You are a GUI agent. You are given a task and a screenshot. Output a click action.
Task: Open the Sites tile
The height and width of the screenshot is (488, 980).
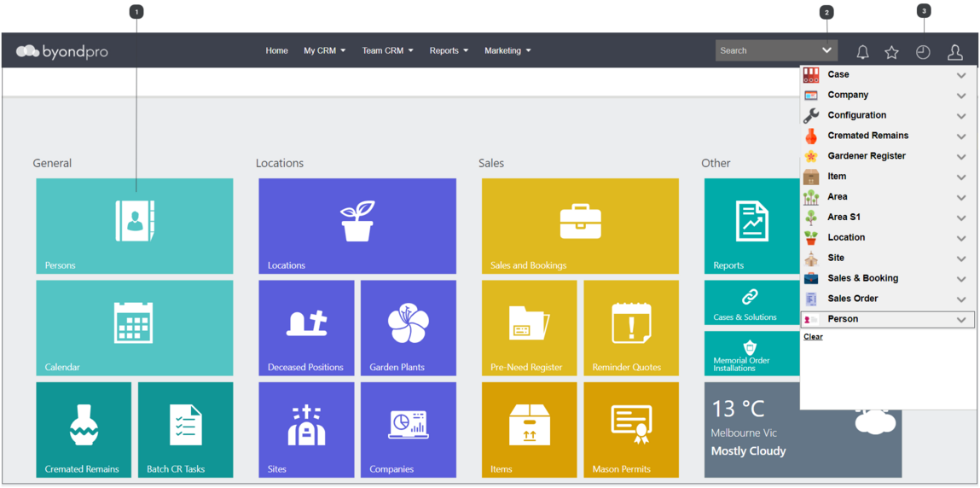click(x=306, y=430)
